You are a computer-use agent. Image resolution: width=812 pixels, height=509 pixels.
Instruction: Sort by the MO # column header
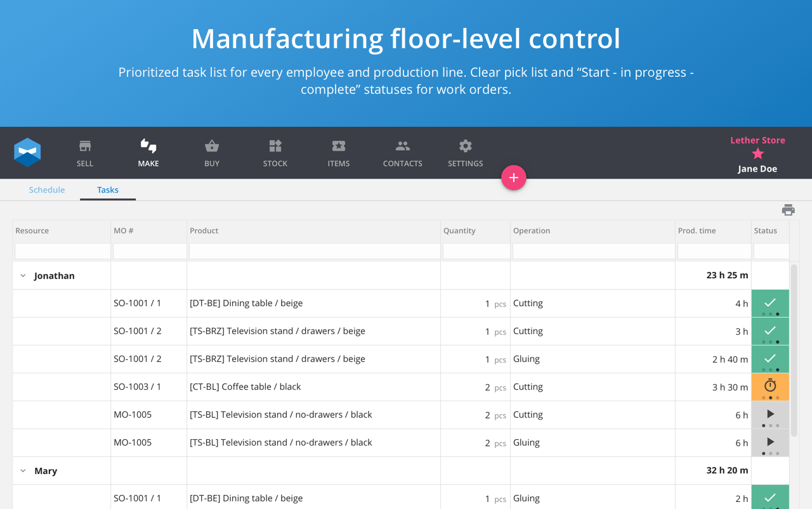[x=124, y=231]
